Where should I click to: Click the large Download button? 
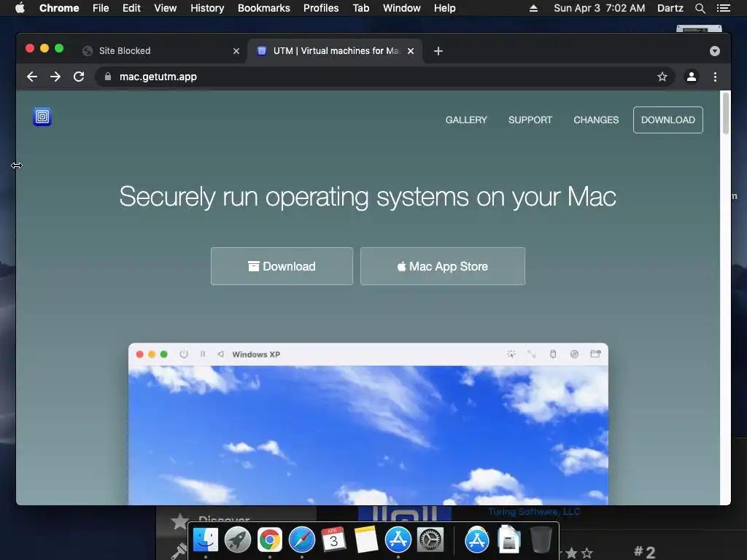282,266
